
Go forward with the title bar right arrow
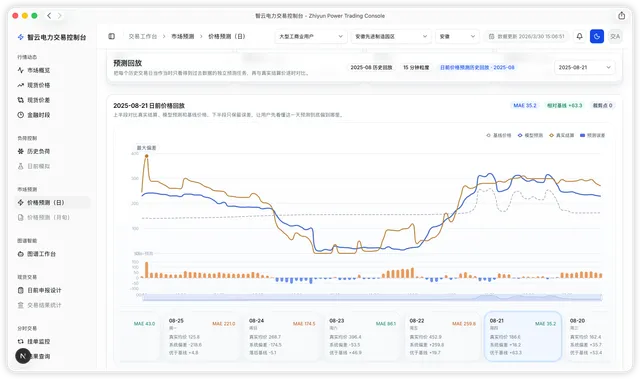tap(60, 16)
